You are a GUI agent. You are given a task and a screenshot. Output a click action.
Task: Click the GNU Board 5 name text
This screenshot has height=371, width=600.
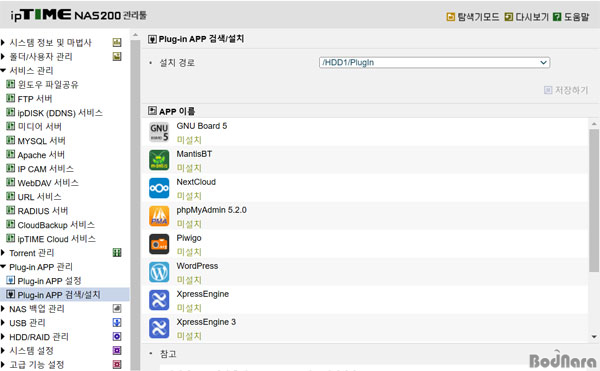click(202, 126)
